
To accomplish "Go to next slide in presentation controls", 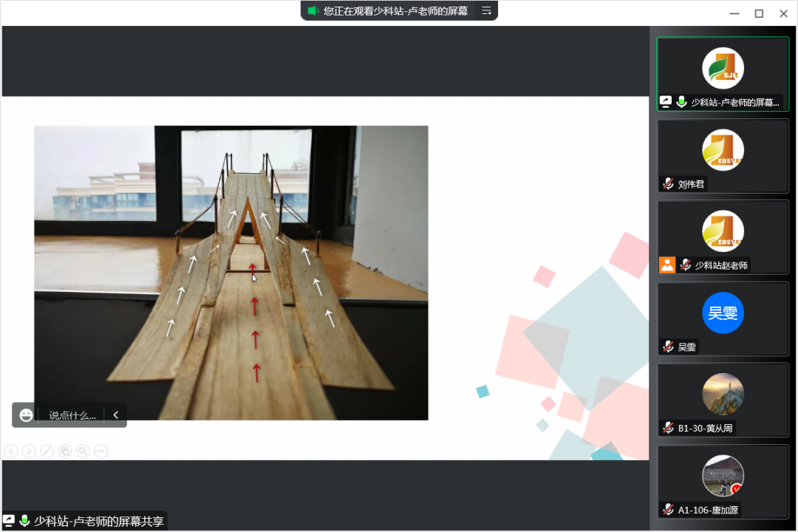I will pos(29,451).
